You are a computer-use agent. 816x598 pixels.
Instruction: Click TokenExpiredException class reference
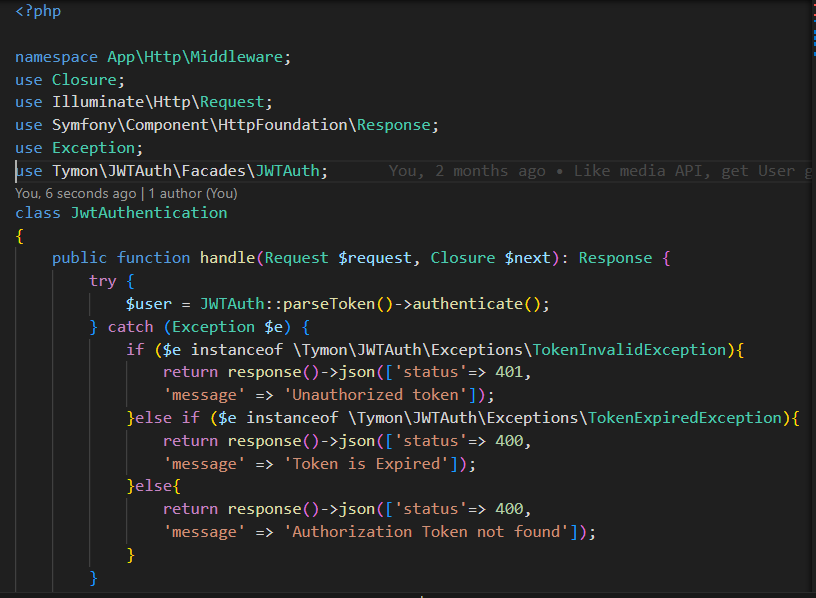(684, 418)
